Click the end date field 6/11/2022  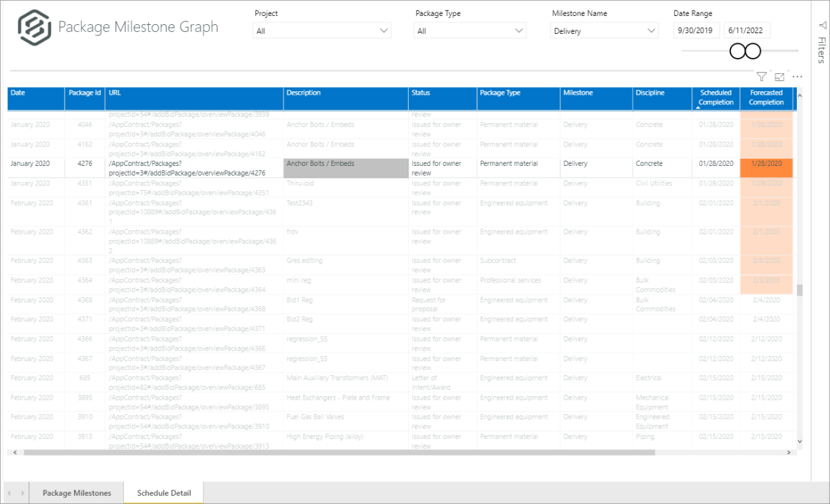pyautogui.click(x=746, y=31)
